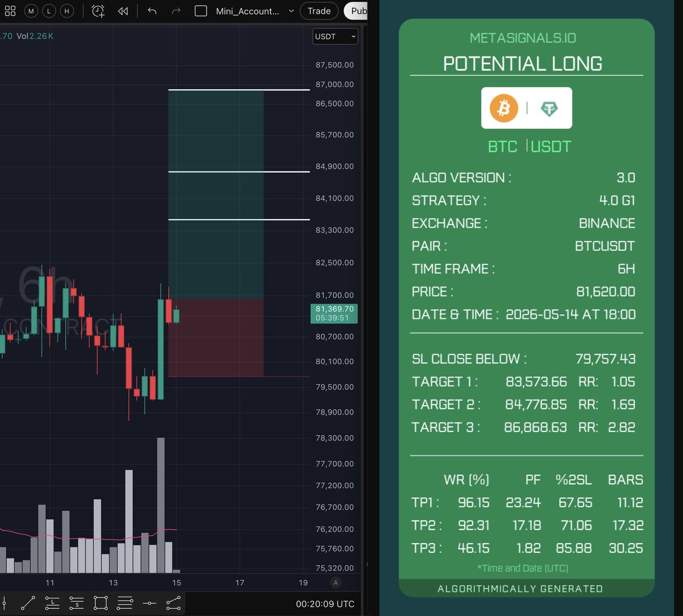This screenshot has height=616, width=683.
Task: Click the STRATEGY value 4.0 G1
Action: coord(617,200)
